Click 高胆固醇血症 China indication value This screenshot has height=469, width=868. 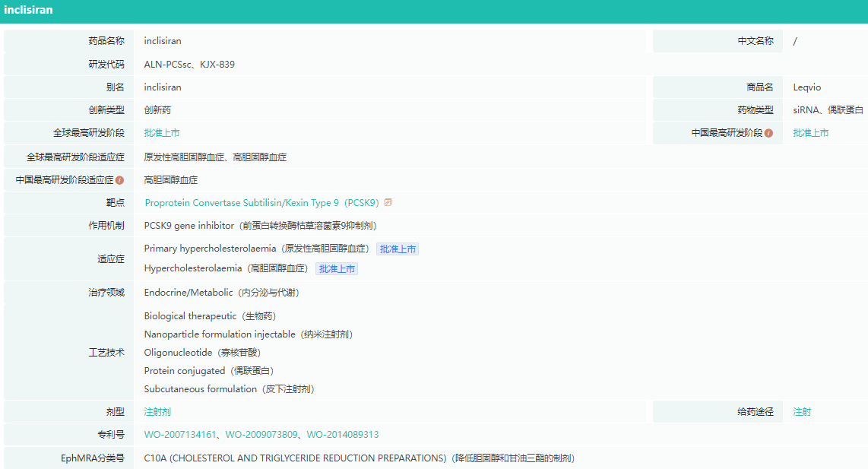click(170, 180)
